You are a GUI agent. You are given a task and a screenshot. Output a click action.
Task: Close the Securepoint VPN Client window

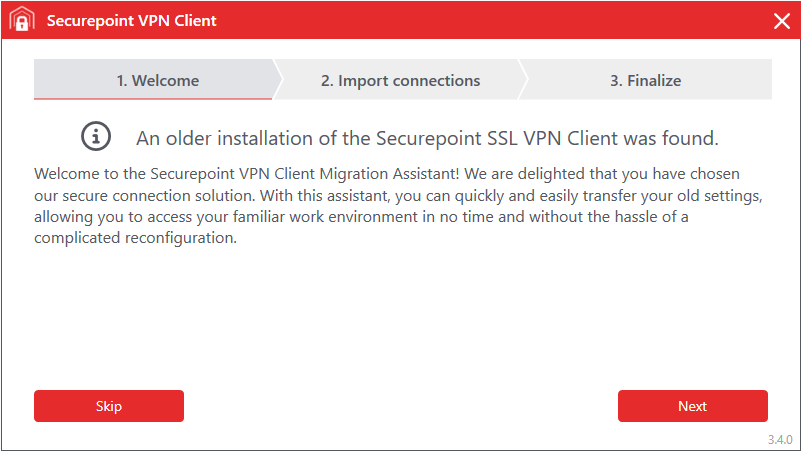pyautogui.click(x=782, y=21)
